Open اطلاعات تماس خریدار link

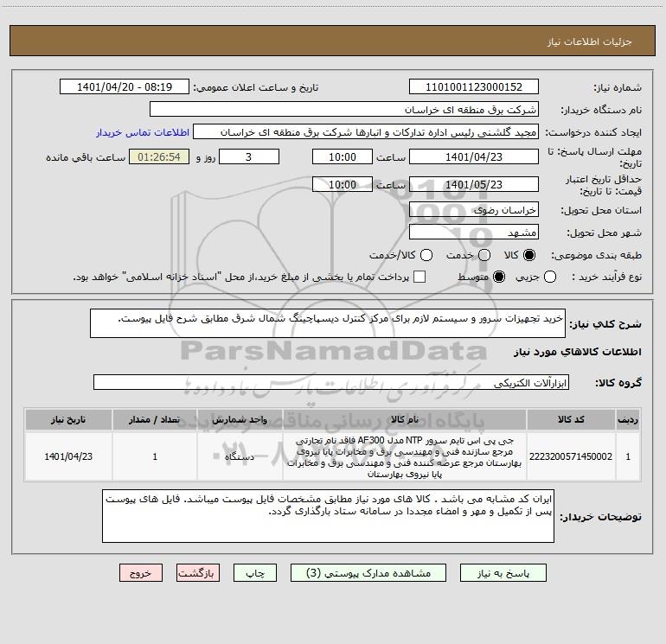[143, 132]
